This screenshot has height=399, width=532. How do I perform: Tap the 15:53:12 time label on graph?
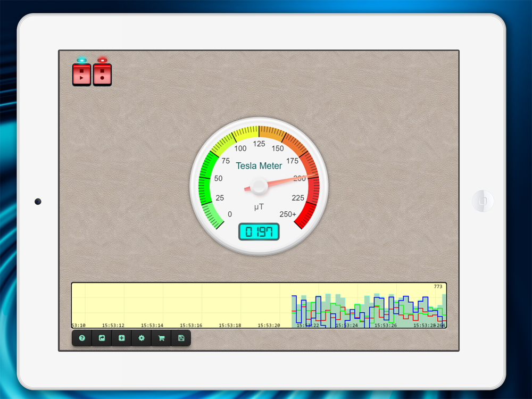coord(113,325)
